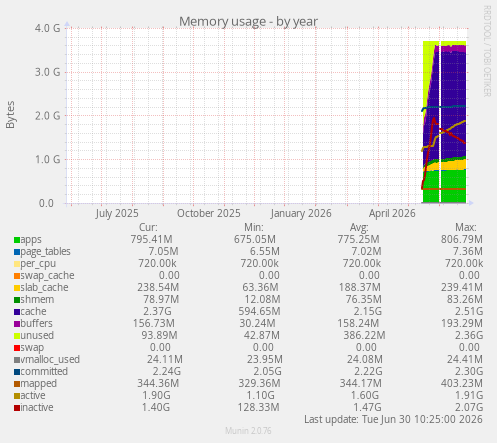Click the stacked memory graph data area
The height and width of the screenshot is (443, 497).
[444, 122]
